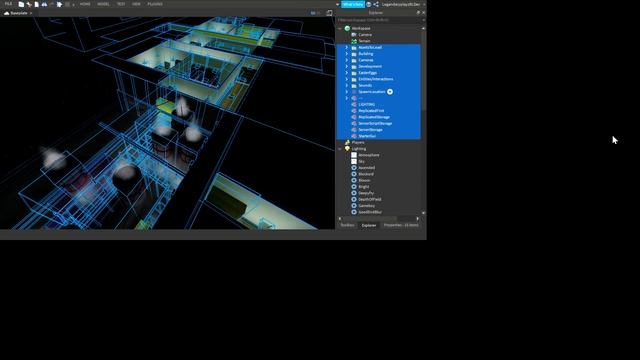Click the globe icon next to What's New

[369, 4]
